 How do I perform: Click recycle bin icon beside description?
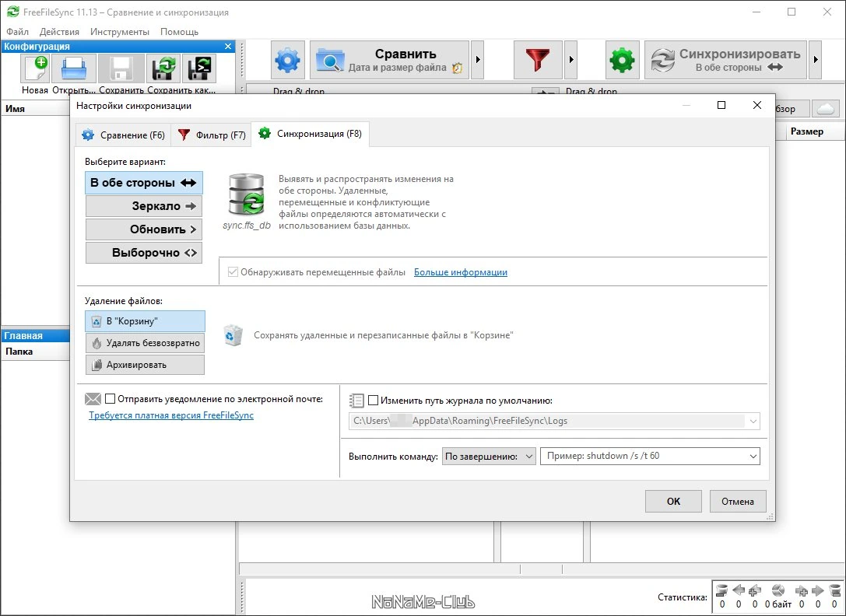233,335
